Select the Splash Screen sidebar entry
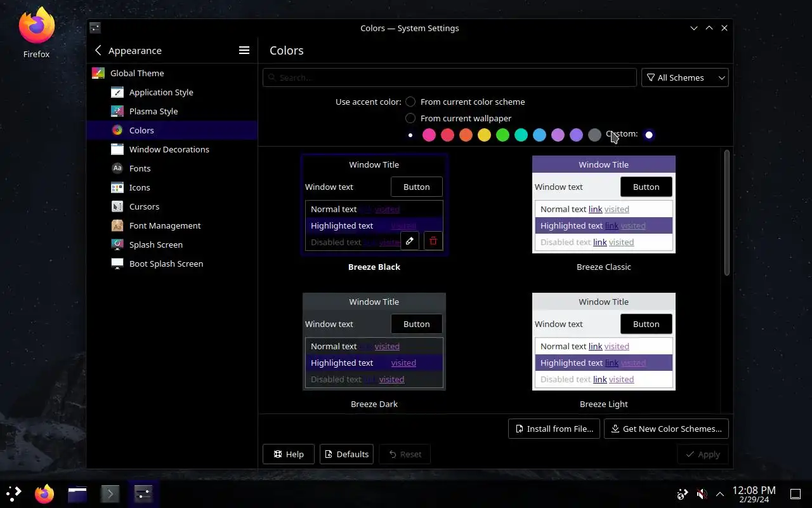 coord(171,244)
